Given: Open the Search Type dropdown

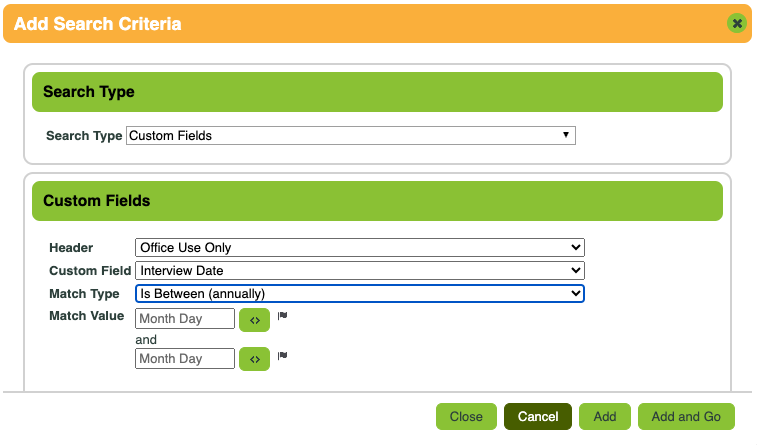Looking at the screenshot, I should tap(350, 135).
